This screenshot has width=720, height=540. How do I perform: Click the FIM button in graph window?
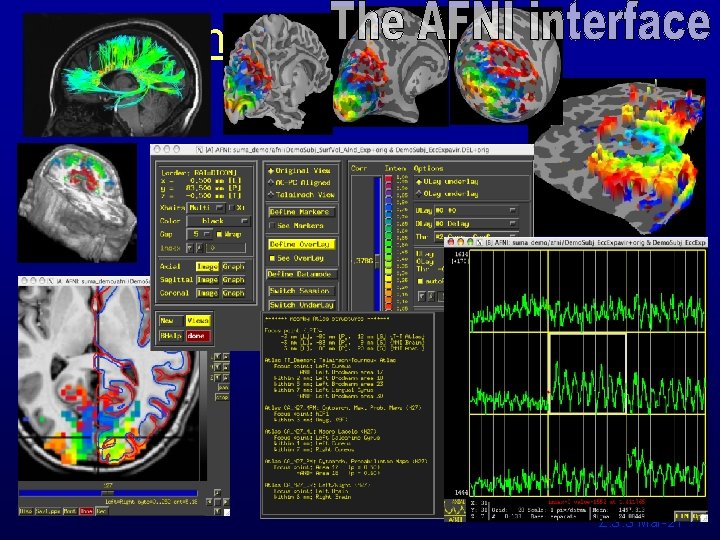(x=682, y=516)
